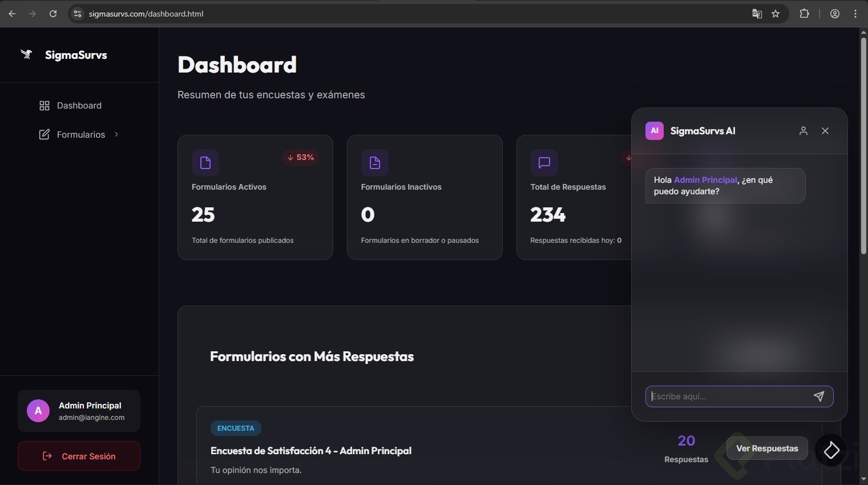The width and height of the screenshot is (868, 485).
Task: Click the Cerrar Sesión logout arrow icon
Action: 47,456
